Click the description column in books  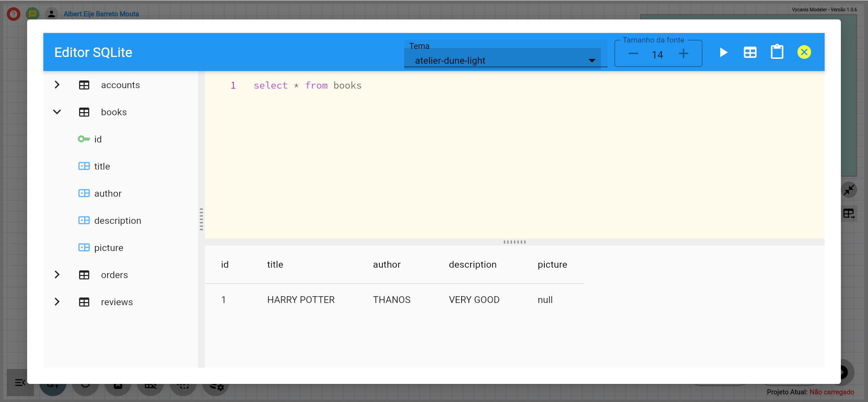(118, 221)
